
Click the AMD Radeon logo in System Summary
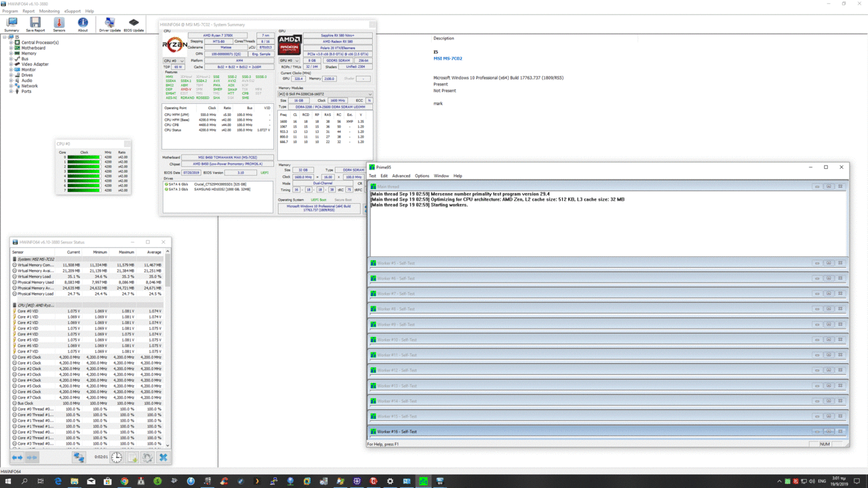tap(290, 45)
